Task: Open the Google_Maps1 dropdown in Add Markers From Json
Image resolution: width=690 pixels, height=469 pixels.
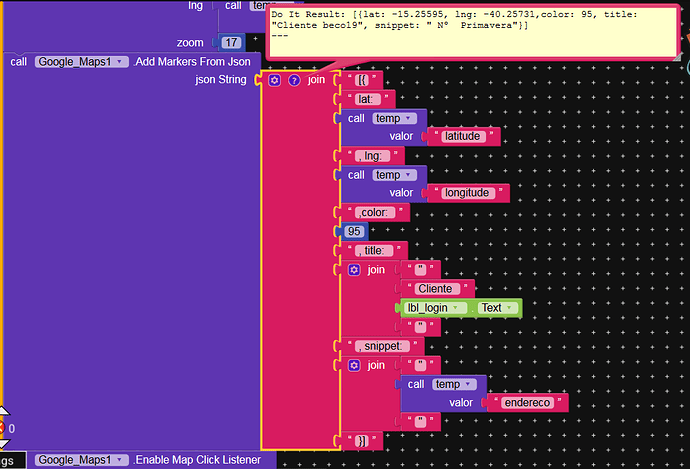Action: (x=81, y=62)
